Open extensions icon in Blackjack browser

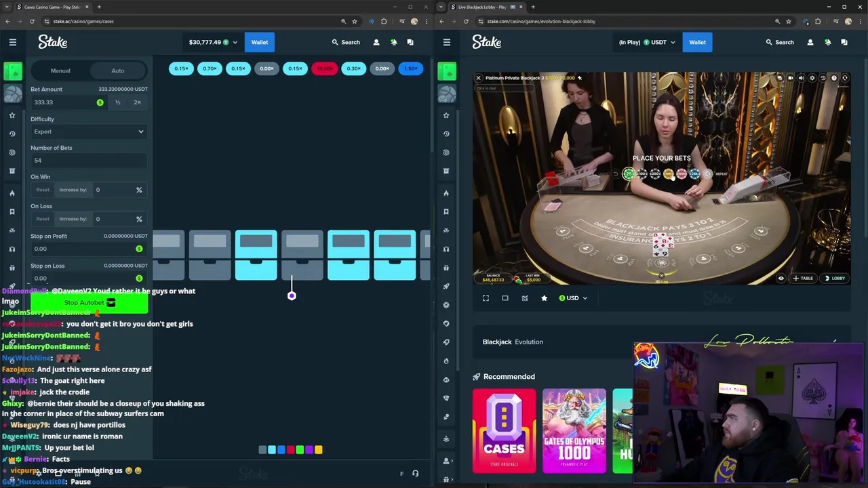[x=818, y=21]
